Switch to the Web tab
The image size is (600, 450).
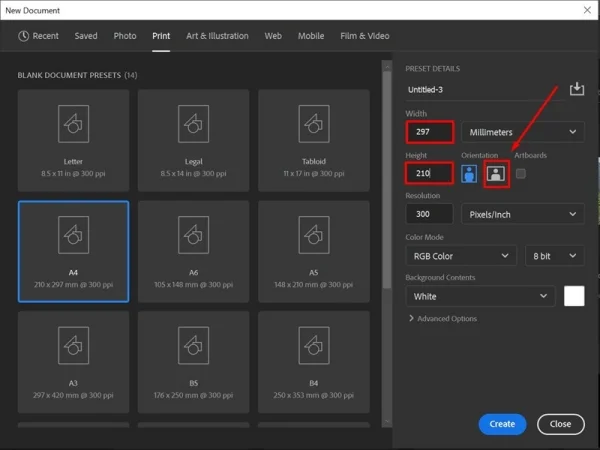pos(273,36)
